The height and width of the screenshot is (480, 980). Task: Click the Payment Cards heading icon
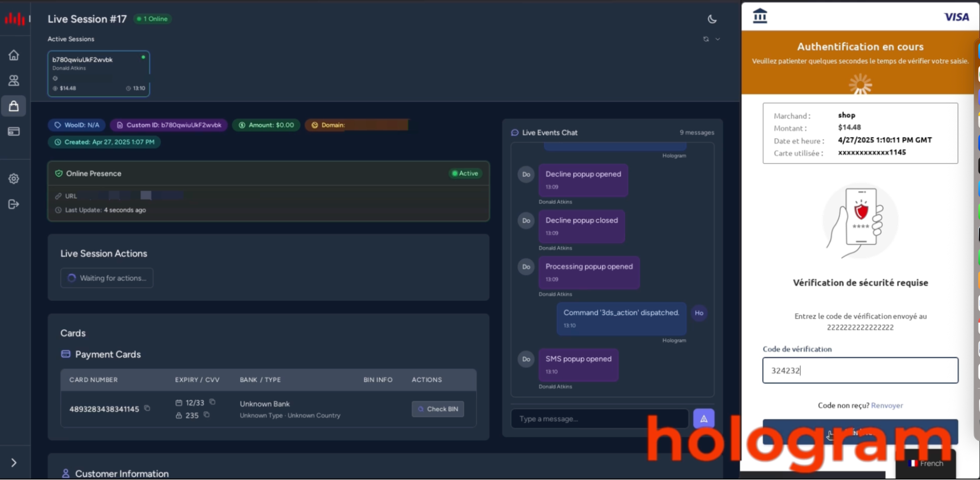click(x=66, y=354)
